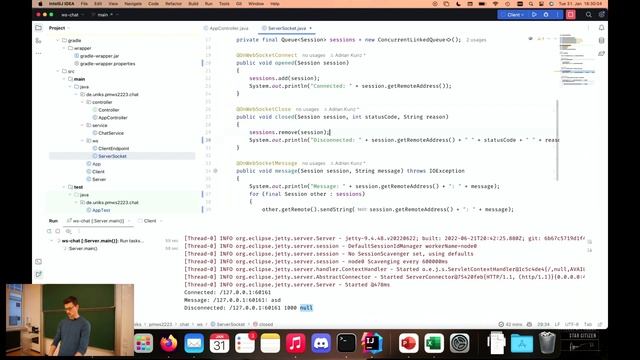Open Music app from the Dock

click(x=296, y=343)
